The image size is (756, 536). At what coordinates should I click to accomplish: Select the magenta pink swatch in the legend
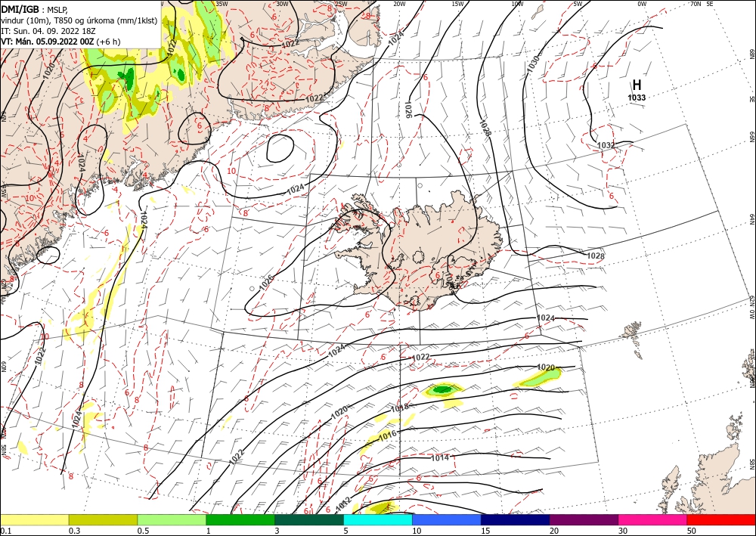[653, 519]
